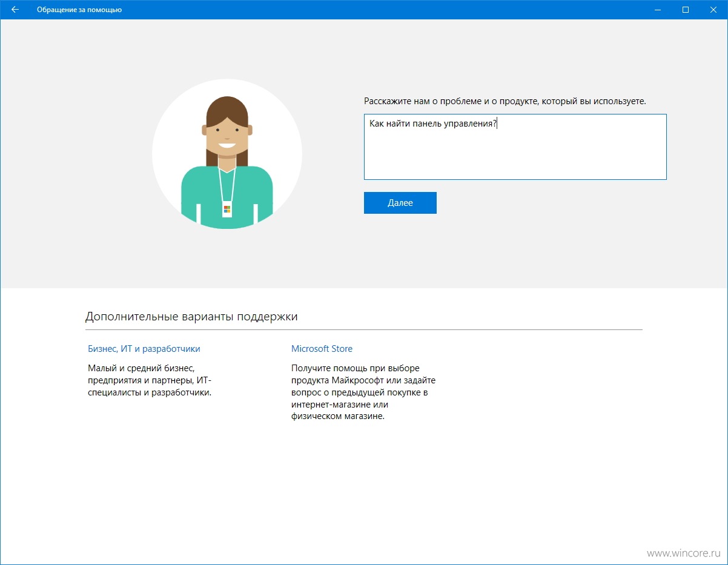The width and height of the screenshot is (728, 565).
Task: Focus the problem description text box
Action: 515,147
